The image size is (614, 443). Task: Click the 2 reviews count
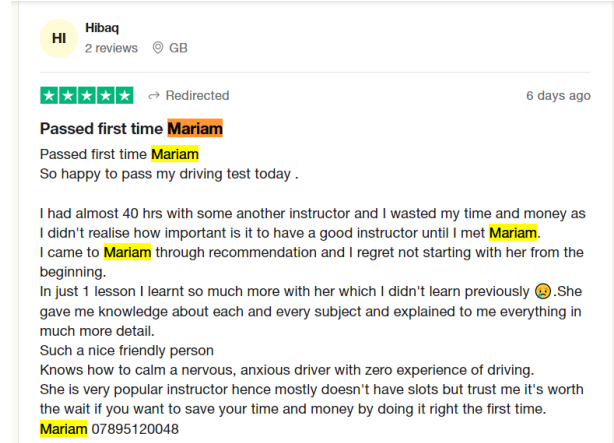112,48
